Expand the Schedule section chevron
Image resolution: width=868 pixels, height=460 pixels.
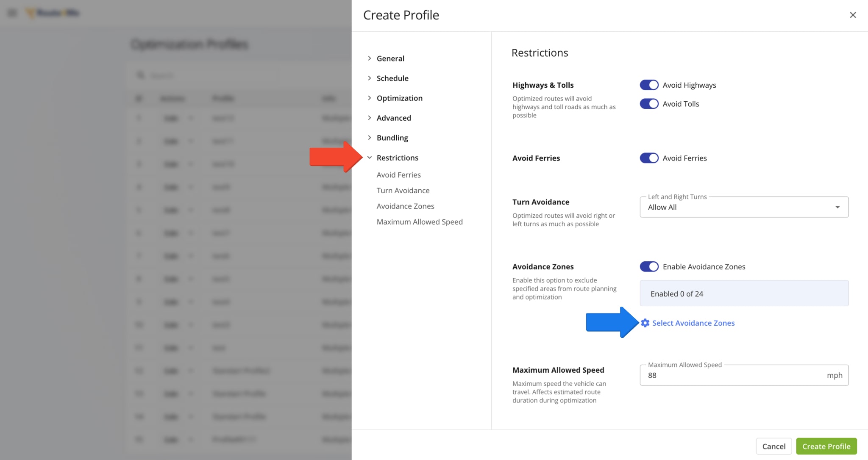tap(370, 78)
